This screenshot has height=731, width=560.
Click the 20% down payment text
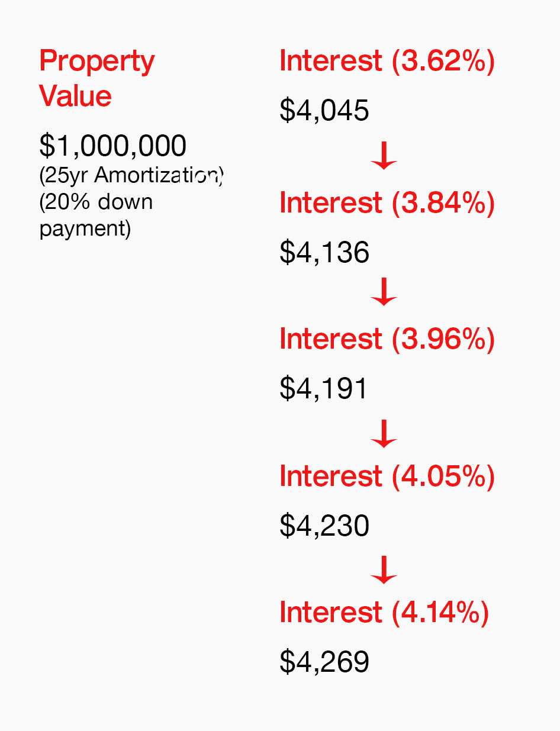[96, 215]
